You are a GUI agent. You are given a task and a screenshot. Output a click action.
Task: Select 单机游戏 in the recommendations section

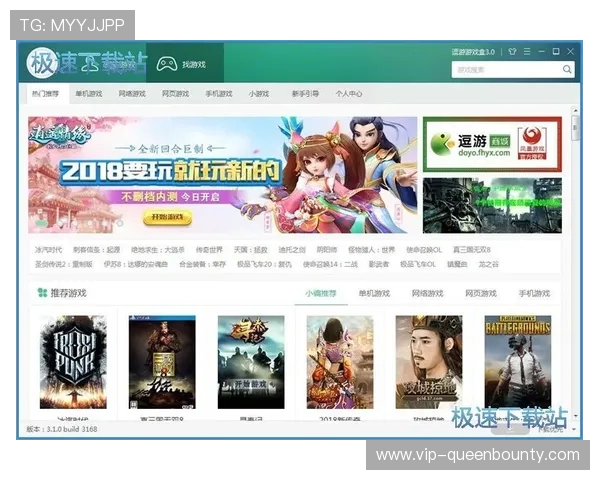[374, 294]
